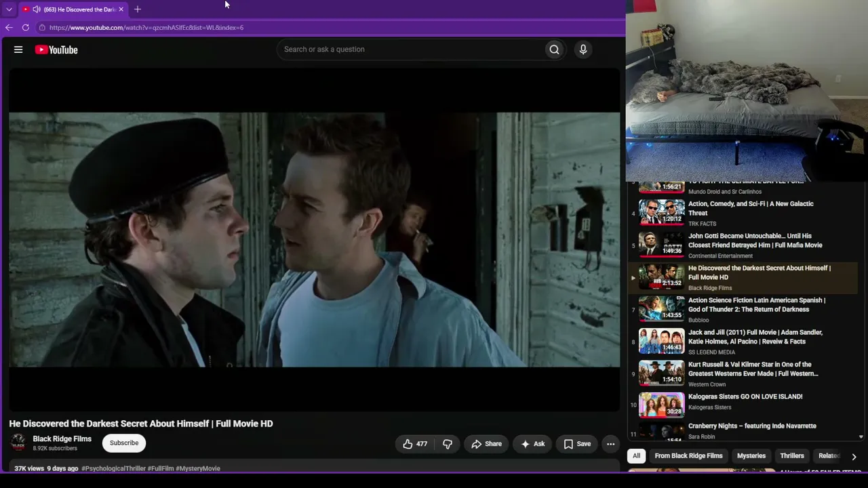
Task: Click 'Sara Robin' channel text in playlist
Action: tap(701, 436)
